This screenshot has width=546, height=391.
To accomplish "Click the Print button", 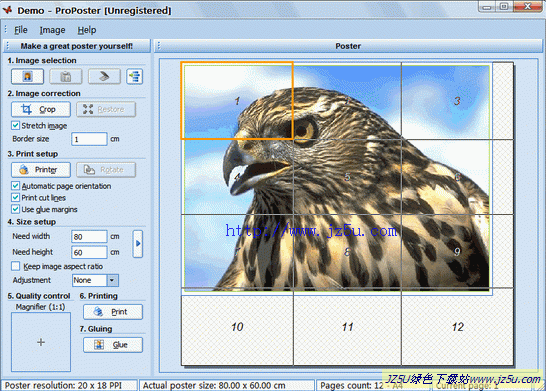I will pyautogui.click(x=113, y=312).
